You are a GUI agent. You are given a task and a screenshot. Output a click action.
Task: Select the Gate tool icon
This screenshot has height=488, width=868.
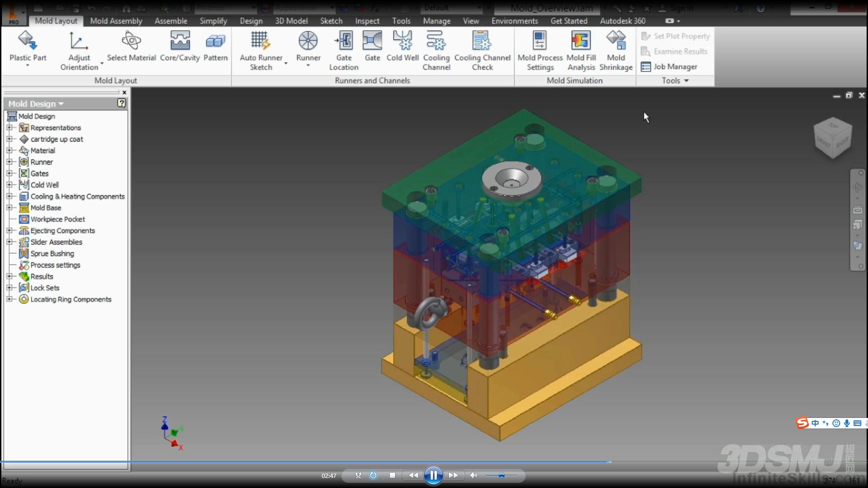(372, 41)
